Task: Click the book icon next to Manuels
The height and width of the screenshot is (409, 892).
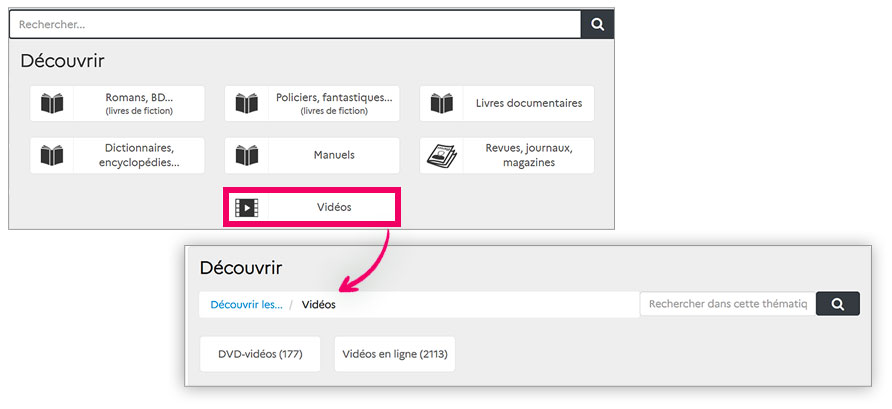Action: pyautogui.click(x=246, y=156)
